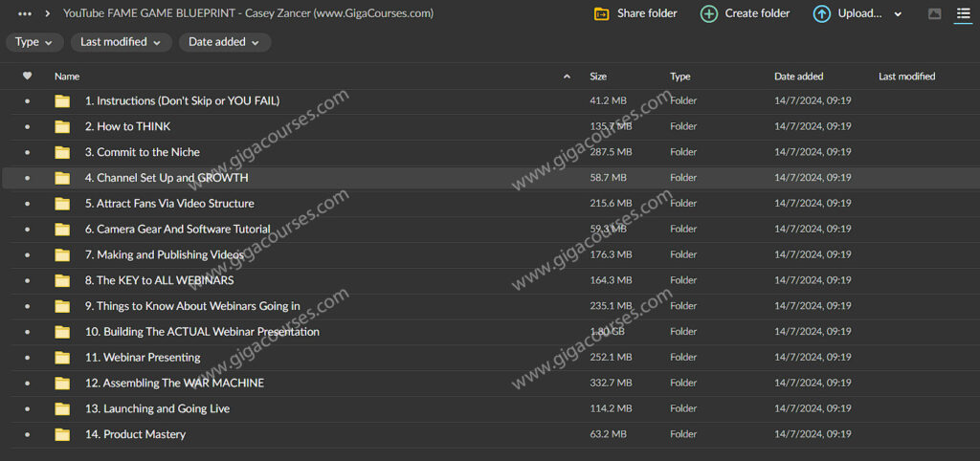Screen dimensions: 980x461
Task: Click the favourite heart column header
Action: point(27,77)
